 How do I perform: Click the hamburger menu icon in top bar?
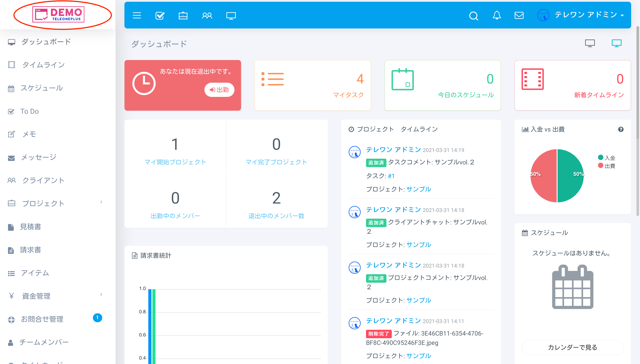click(x=137, y=15)
